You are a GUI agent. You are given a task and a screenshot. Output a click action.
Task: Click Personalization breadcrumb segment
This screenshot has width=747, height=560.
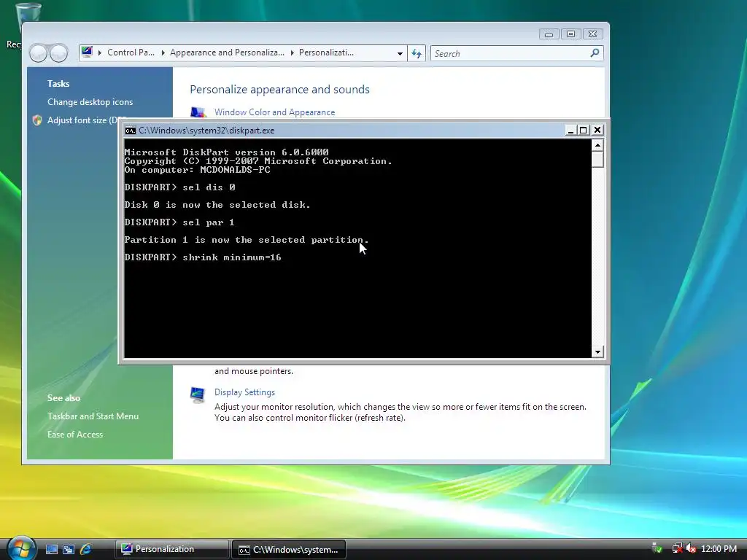point(326,52)
